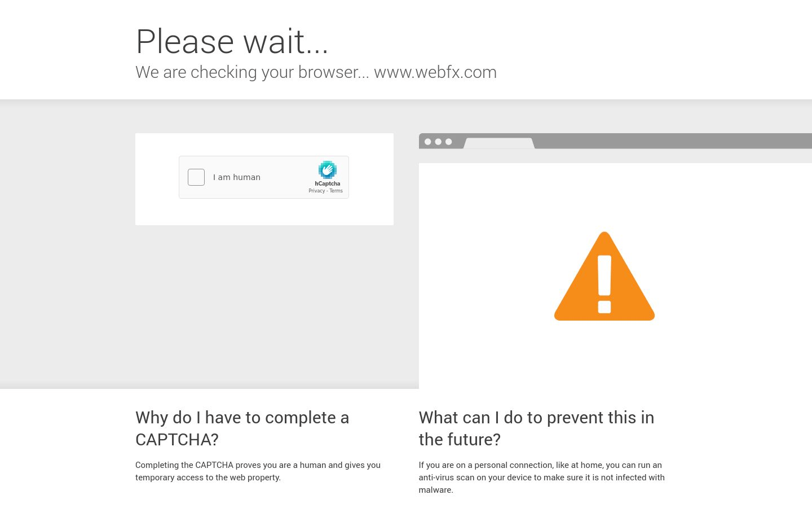Click the 'hCaptcha' brand label text
This screenshot has width=812, height=508.
click(x=327, y=183)
